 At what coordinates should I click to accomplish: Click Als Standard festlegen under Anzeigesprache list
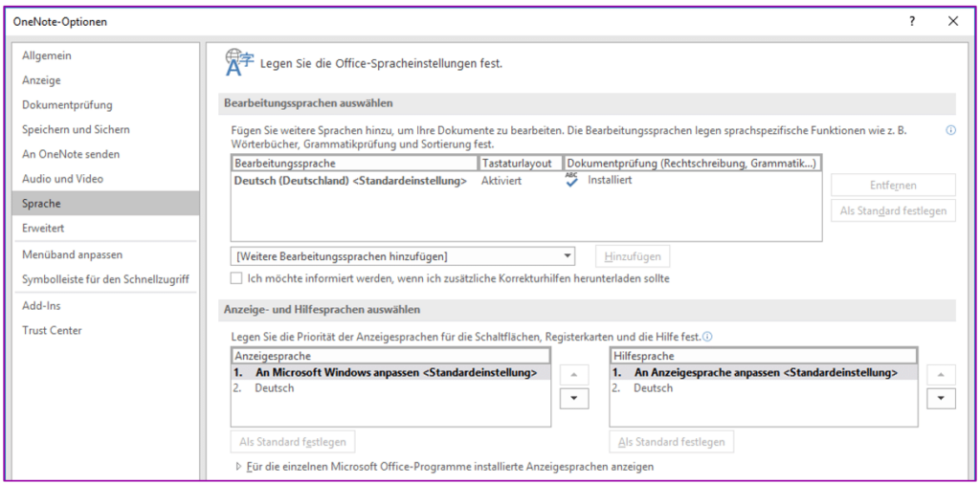(293, 442)
